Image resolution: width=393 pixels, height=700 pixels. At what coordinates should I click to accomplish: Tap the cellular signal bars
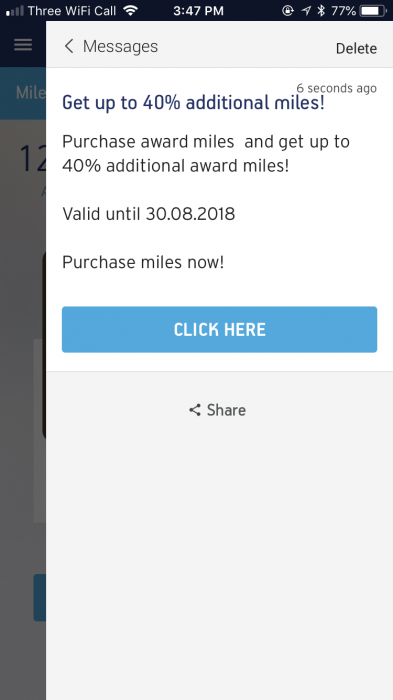click(15, 11)
